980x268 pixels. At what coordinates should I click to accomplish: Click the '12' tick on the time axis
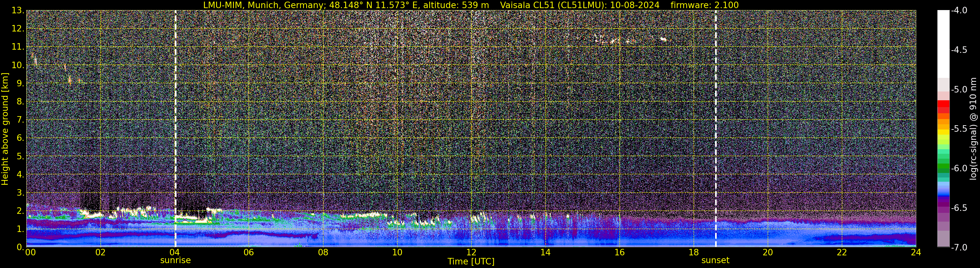click(471, 252)
